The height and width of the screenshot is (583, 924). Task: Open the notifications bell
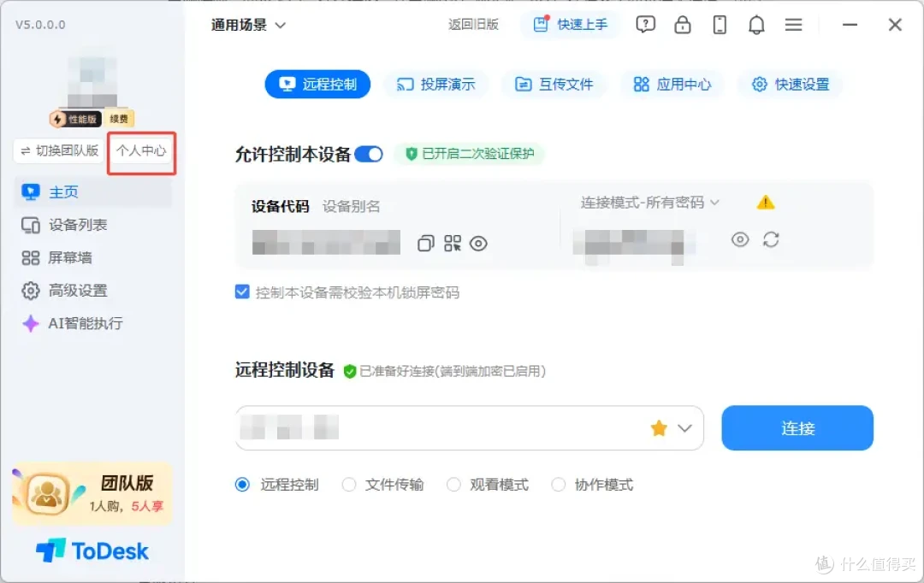756,25
